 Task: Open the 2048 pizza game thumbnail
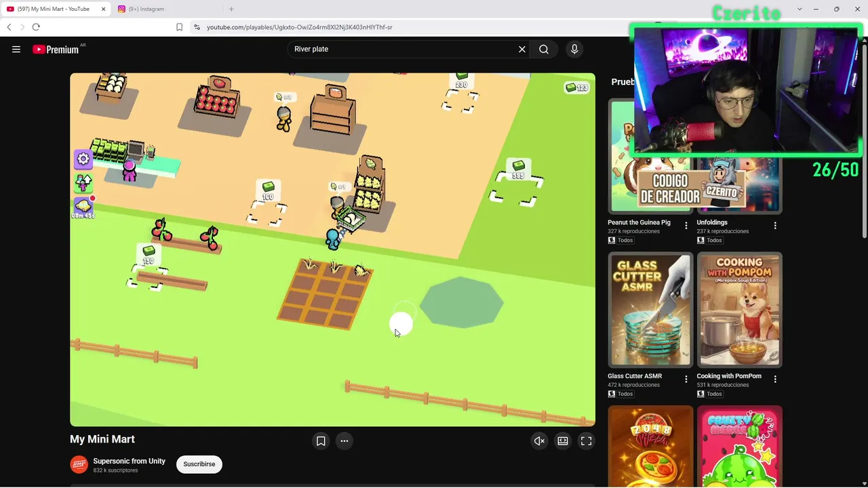[x=650, y=446]
